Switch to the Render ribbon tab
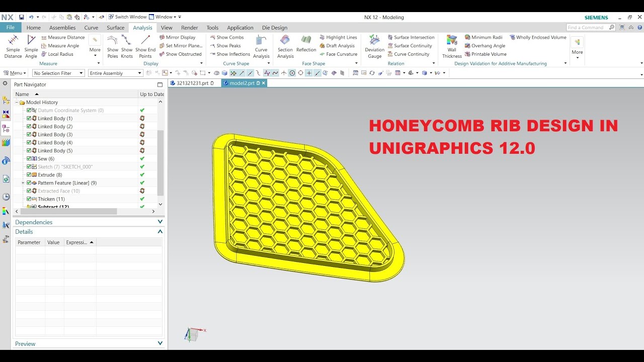Viewport: 644px width, 362px height. (x=189, y=28)
